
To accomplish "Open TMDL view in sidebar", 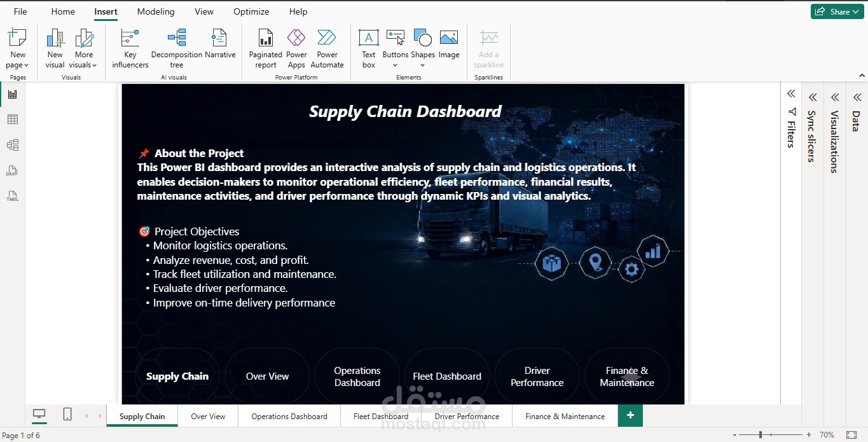I will (x=13, y=196).
